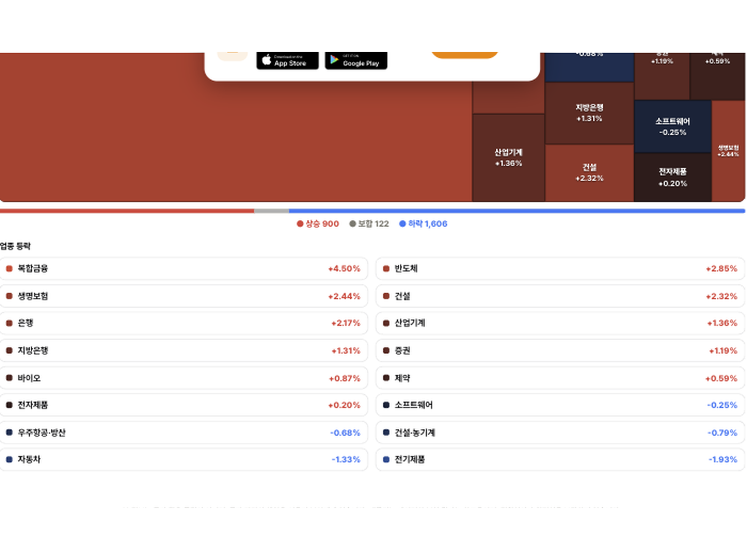This screenshot has height=560, width=747.
Task: Click the 생명보험 +2.44% treemap tile
Action: (x=728, y=151)
